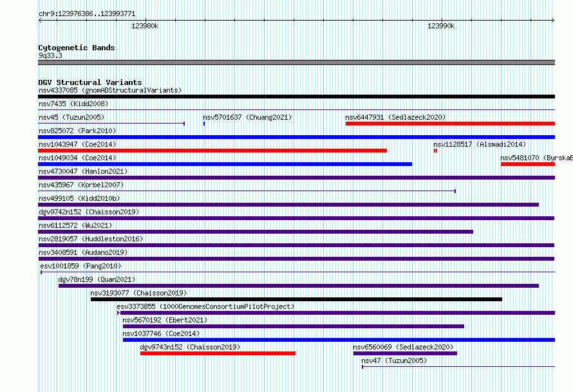This screenshot has height=392, width=573.
Task: Click nsv47 (Tuzun2005) label
Action: pyautogui.click(x=394, y=360)
